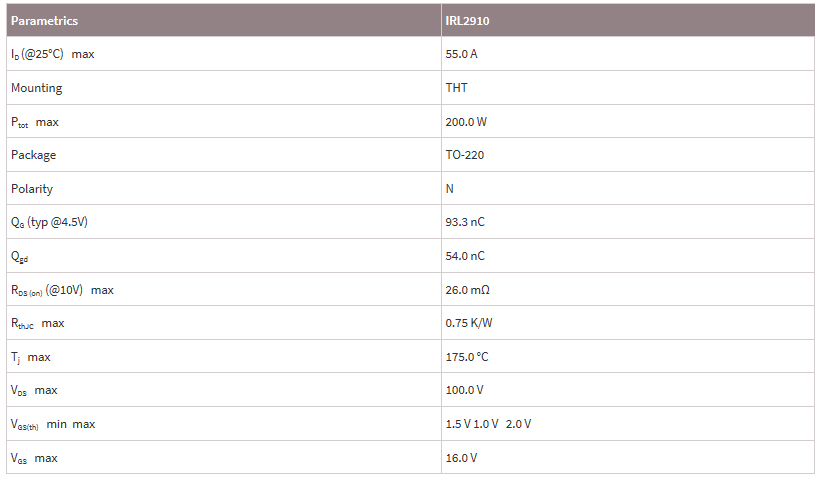
Task: Click the 175.0 °C temperature value
Action: pos(467,357)
